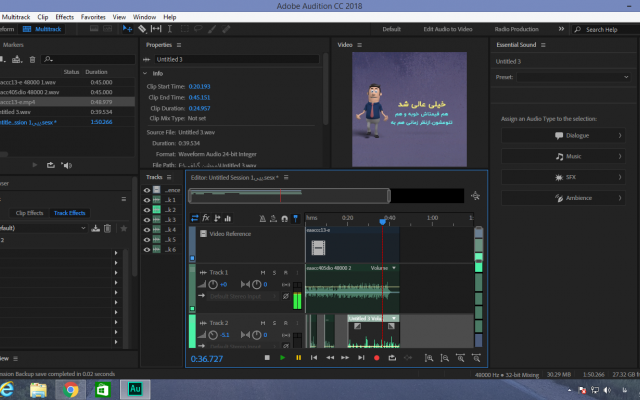Open the effects preset dropdown
The width and height of the screenshot is (640, 400).
pyautogui.click(x=44, y=228)
